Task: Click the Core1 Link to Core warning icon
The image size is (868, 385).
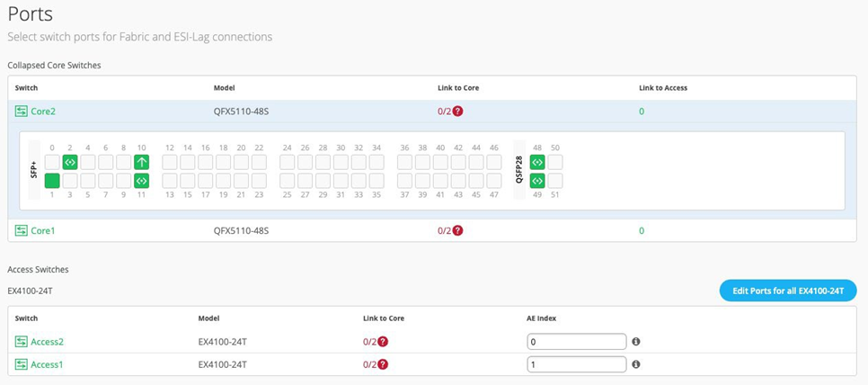Action: (457, 231)
